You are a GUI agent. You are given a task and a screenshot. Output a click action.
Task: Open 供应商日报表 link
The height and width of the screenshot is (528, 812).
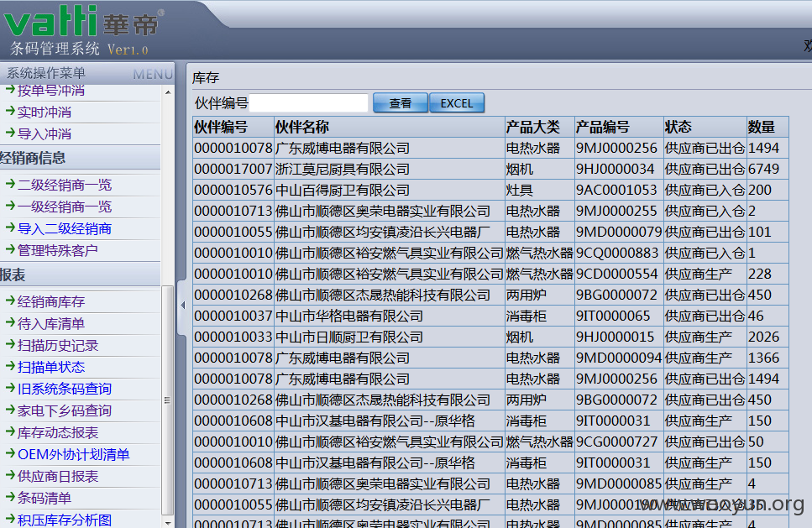pyautogui.click(x=58, y=476)
